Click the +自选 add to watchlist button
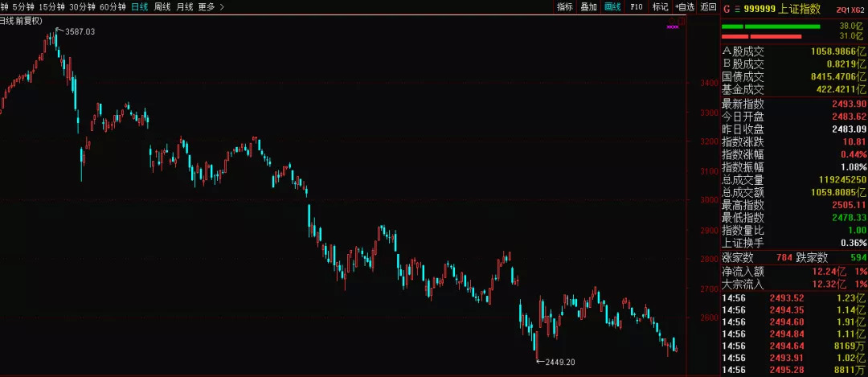Image resolution: width=868 pixels, height=377 pixels. tap(685, 7)
